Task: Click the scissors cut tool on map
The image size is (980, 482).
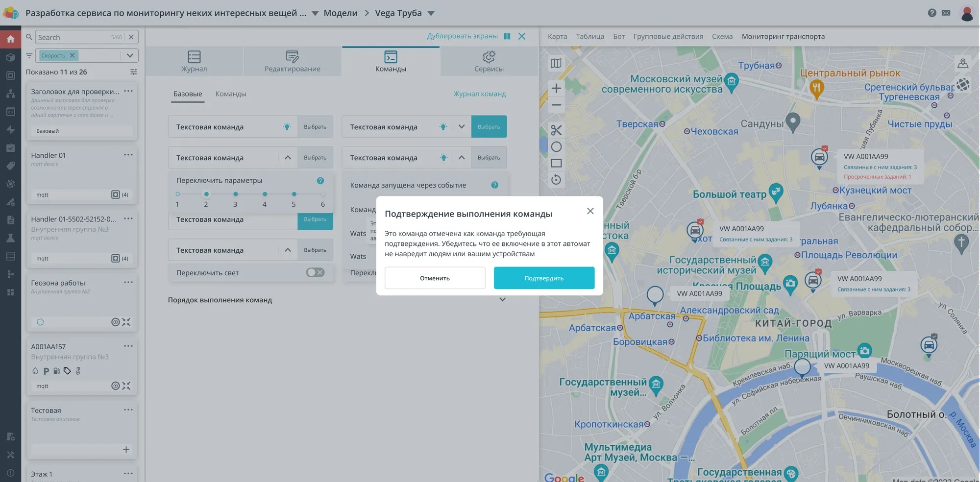Action: click(556, 130)
